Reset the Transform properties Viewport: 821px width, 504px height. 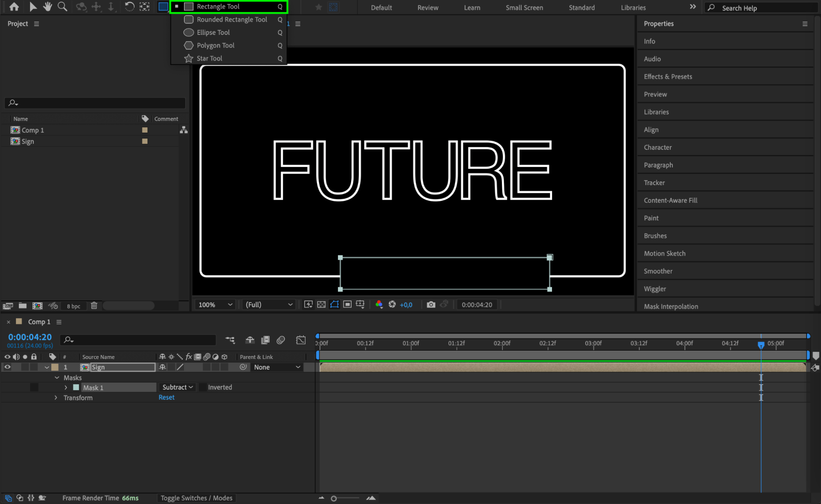pos(166,397)
